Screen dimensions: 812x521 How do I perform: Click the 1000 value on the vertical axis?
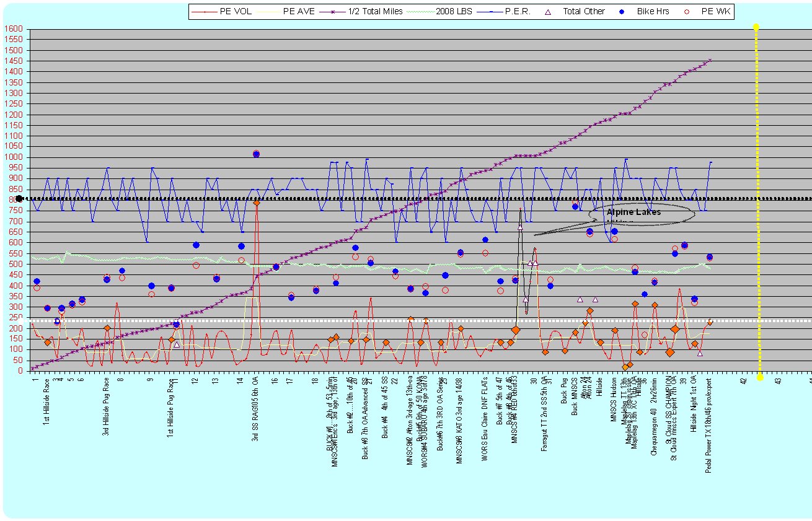[x=14, y=157]
